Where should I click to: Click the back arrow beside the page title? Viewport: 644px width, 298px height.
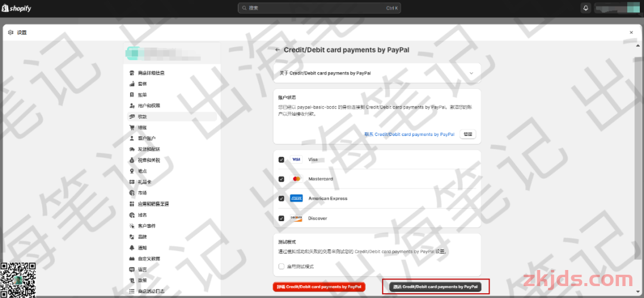pyautogui.click(x=278, y=50)
